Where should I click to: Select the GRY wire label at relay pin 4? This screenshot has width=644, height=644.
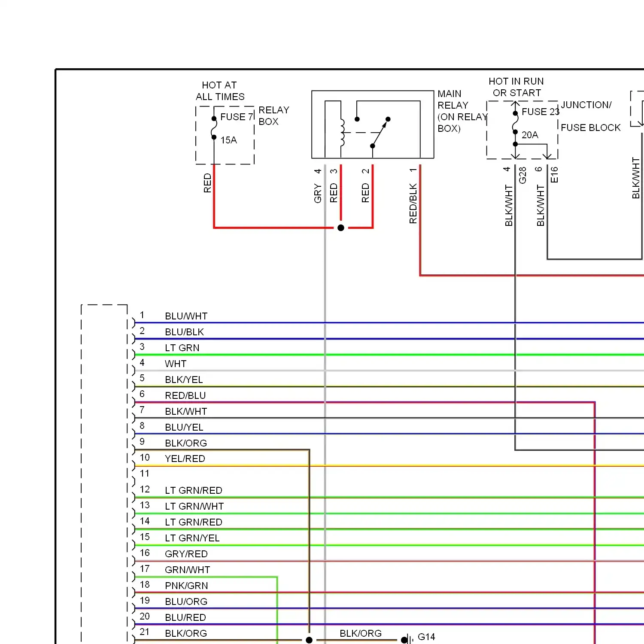click(x=318, y=193)
